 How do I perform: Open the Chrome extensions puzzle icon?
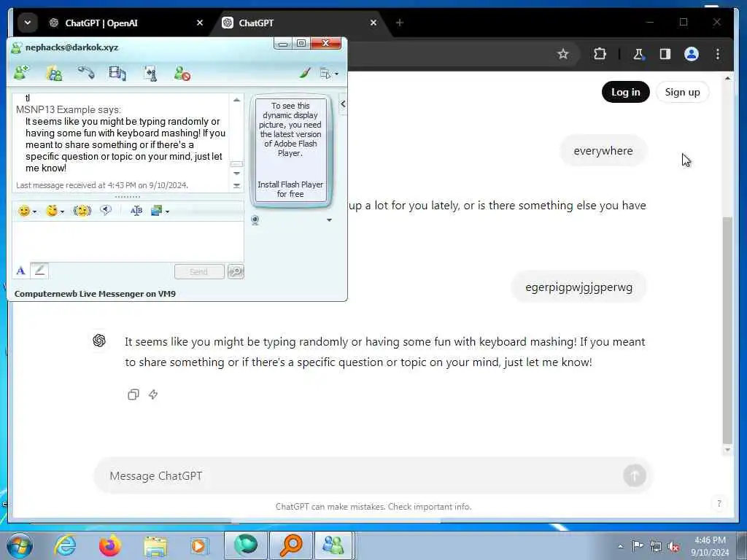coord(600,54)
